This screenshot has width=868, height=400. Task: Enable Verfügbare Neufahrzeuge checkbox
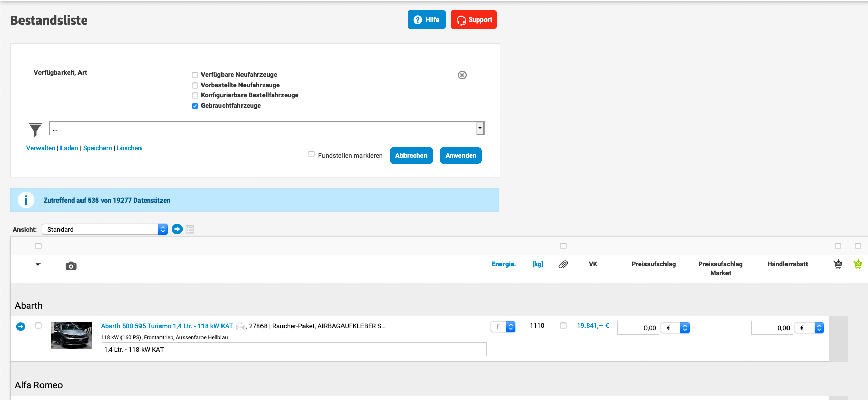195,75
